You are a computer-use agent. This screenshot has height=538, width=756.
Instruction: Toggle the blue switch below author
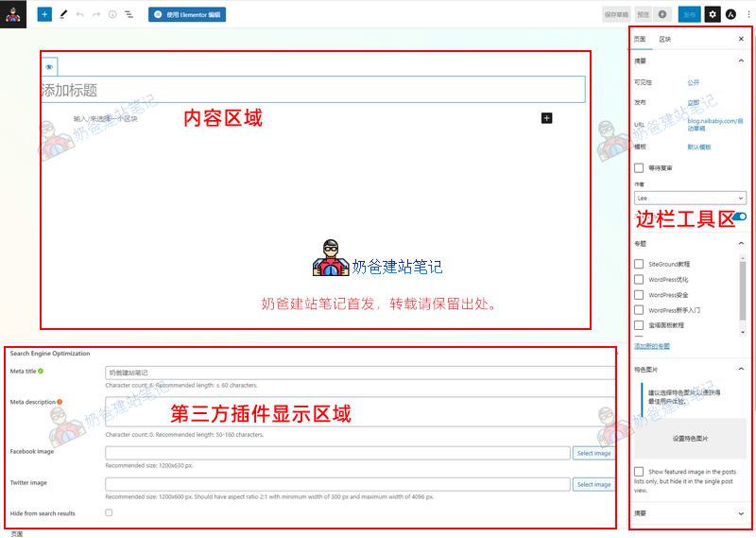click(740, 217)
